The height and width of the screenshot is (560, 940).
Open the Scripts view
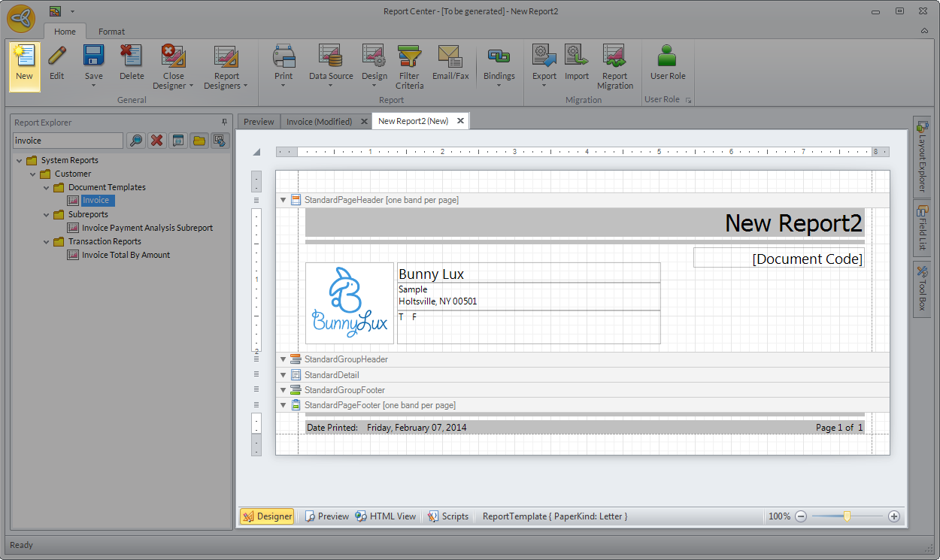click(448, 516)
